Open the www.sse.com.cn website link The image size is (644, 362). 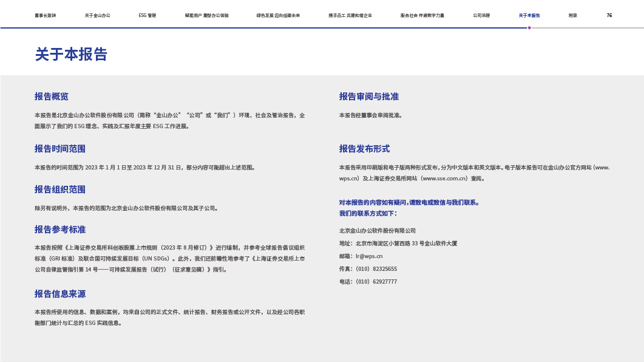click(x=444, y=179)
